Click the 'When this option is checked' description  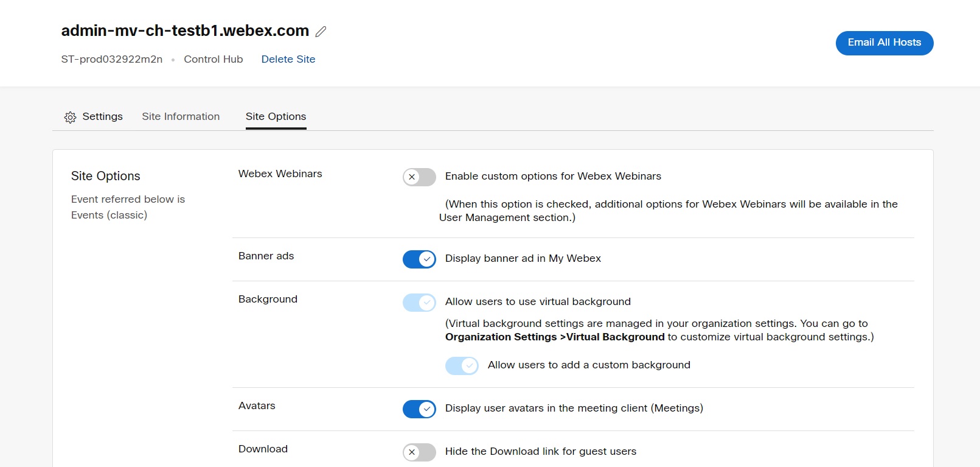pyautogui.click(x=669, y=211)
